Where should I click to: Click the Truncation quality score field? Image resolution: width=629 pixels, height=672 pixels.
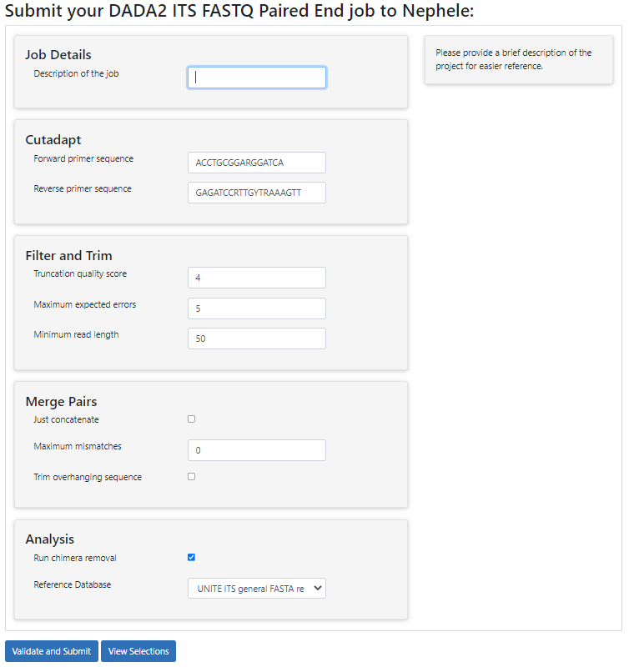[257, 278]
